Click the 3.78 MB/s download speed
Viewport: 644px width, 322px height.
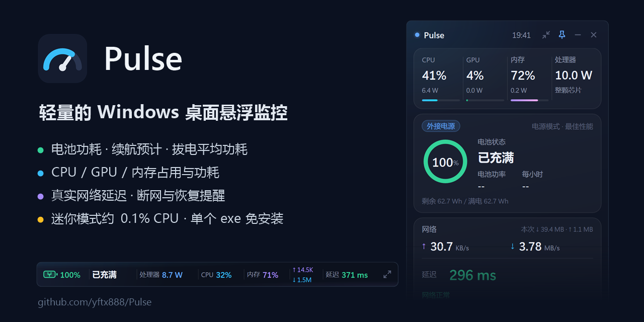(x=539, y=247)
